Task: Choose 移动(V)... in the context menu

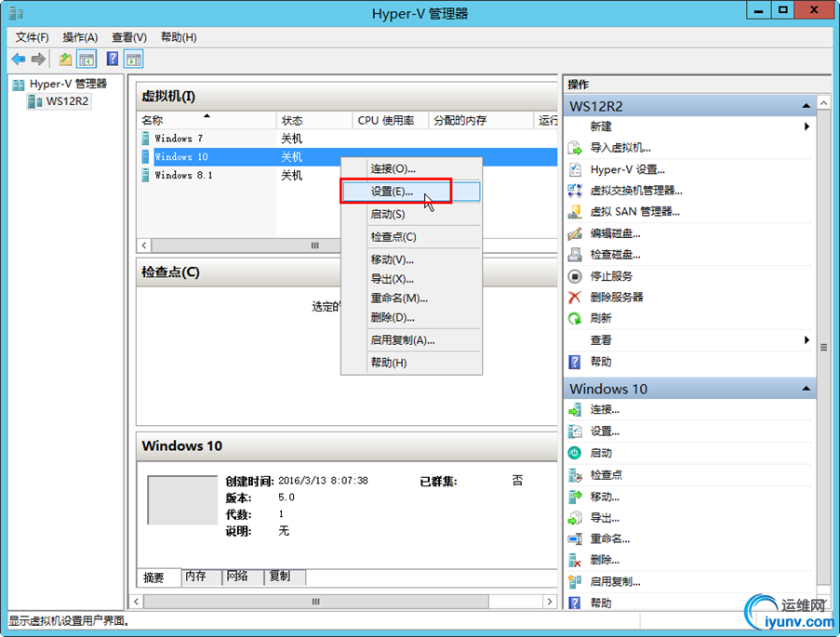Action: click(x=411, y=259)
